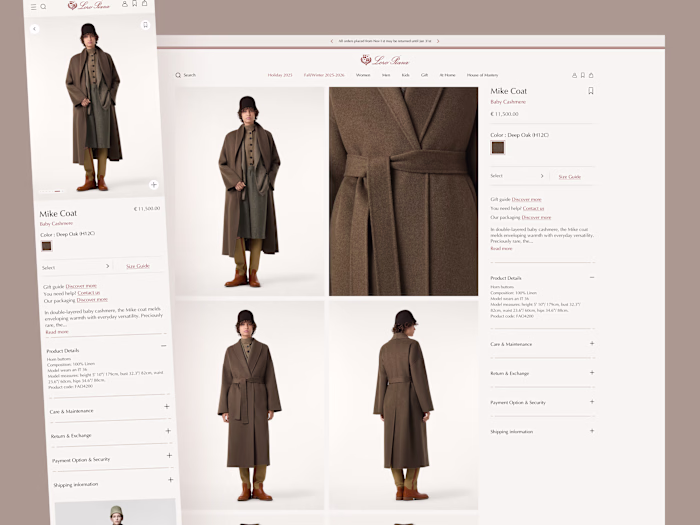Expand Return & Exchange in the desktop panel
Image resolution: width=700 pixels, height=525 pixels.
[x=592, y=373]
